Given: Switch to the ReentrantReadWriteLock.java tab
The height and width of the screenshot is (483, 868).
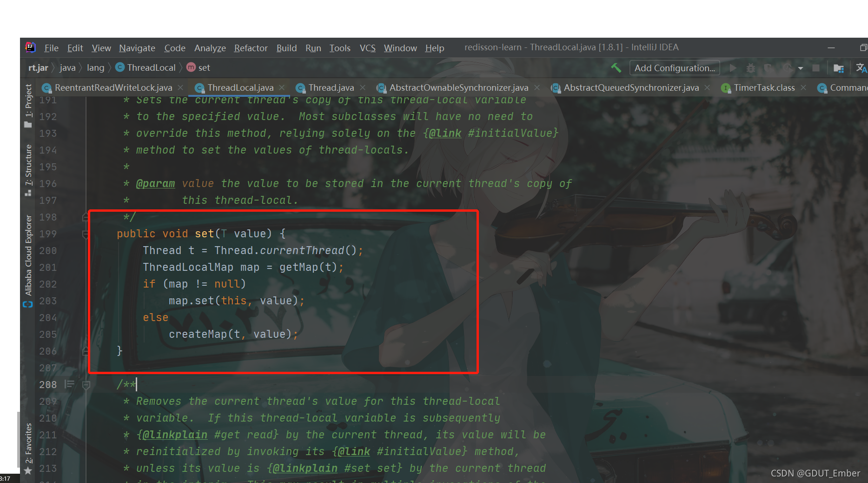Looking at the screenshot, I should point(113,88).
